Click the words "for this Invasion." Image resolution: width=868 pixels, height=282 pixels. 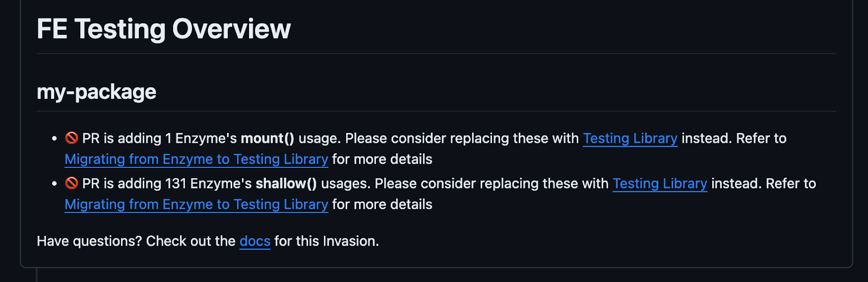[326, 241]
